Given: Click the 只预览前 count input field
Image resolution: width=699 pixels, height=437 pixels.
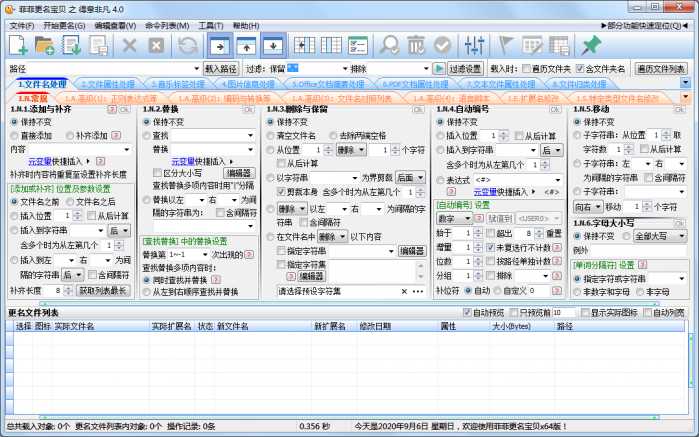Looking at the screenshot, I should (x=564, y=313).
